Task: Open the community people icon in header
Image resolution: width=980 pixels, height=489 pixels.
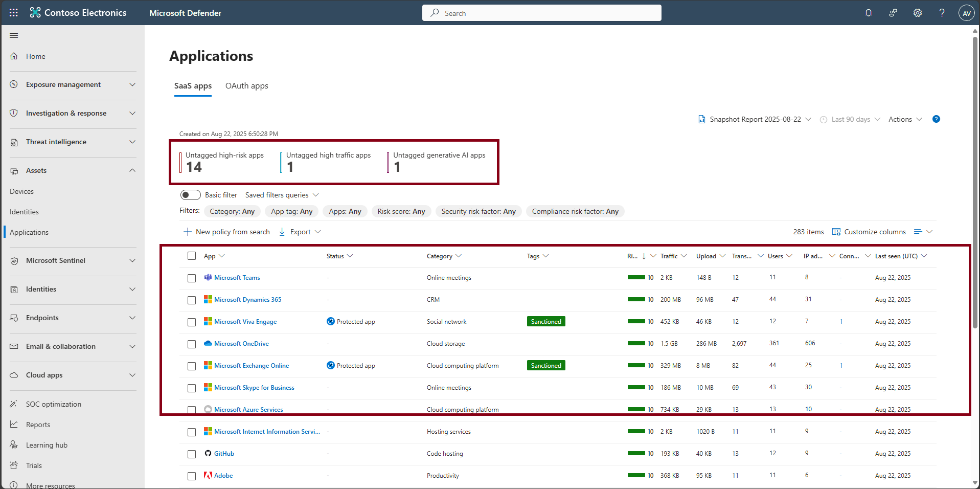Action: (893, 13)
